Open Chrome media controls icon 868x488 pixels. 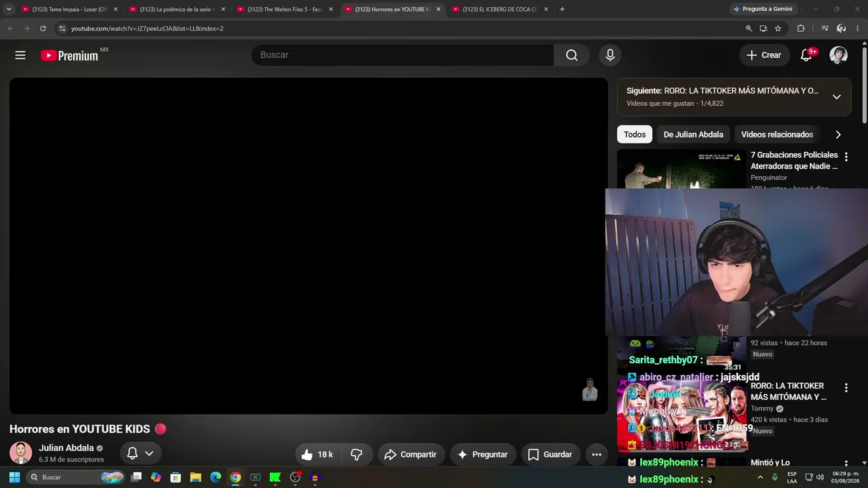pos(825,28)
